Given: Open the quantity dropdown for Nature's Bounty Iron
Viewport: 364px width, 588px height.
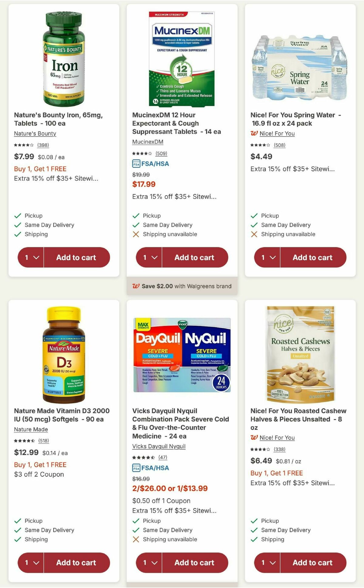Looking at the screenshot, I should [x=30, y=257].
